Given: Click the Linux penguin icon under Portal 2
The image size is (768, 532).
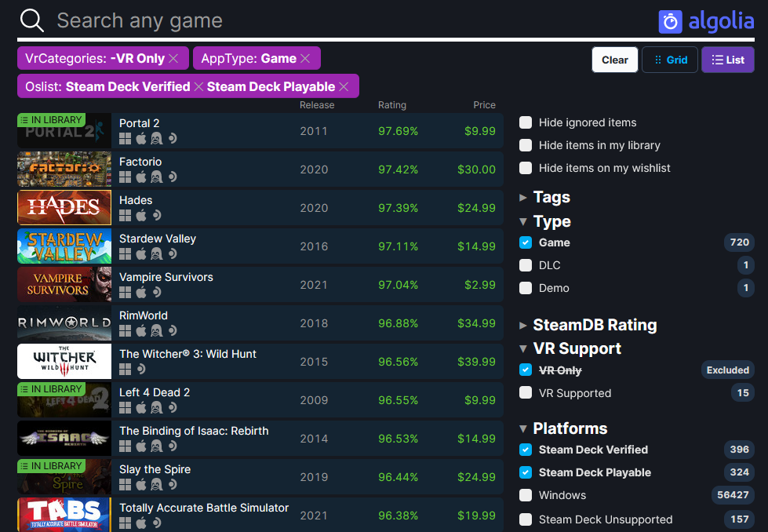Looking at the screenshot, I should pos(156,139).
